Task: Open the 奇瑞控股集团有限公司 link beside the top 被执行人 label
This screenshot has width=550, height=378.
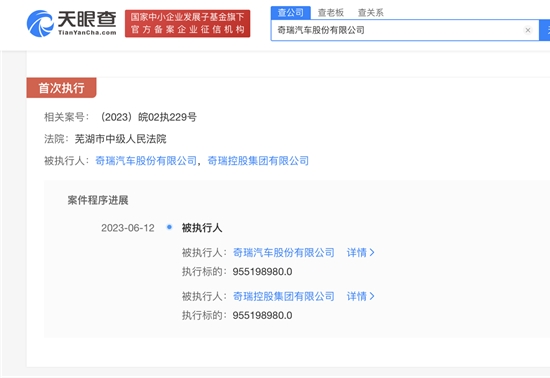Action: click(258, 161)
